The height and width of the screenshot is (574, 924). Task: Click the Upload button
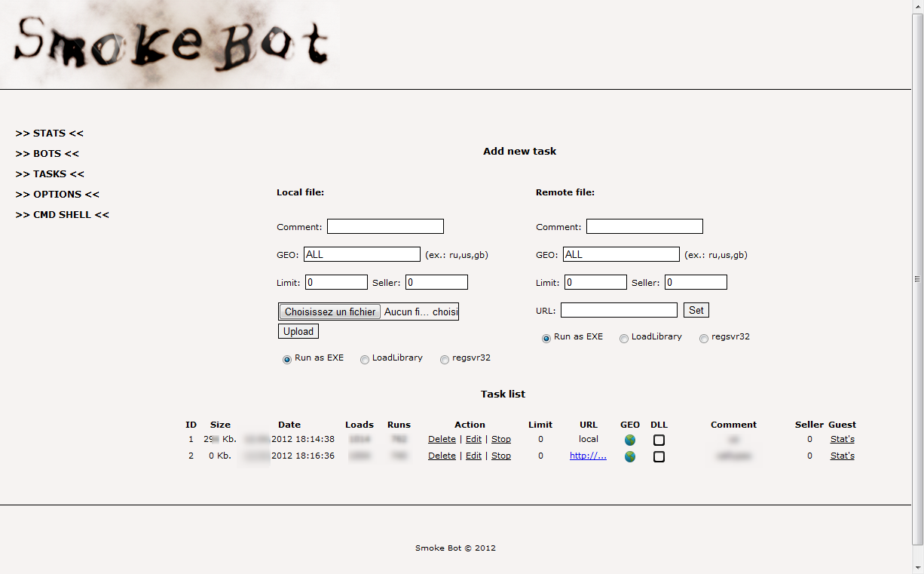coord(298,331)
